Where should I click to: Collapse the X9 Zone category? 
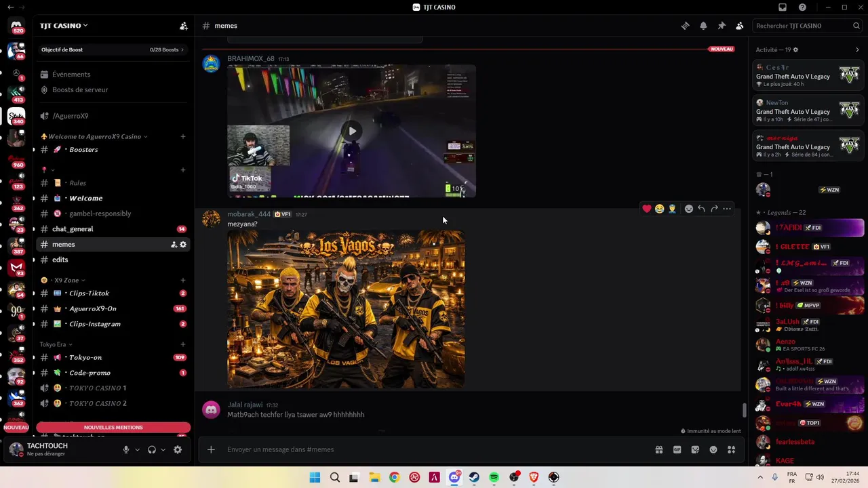click(64, 280)
